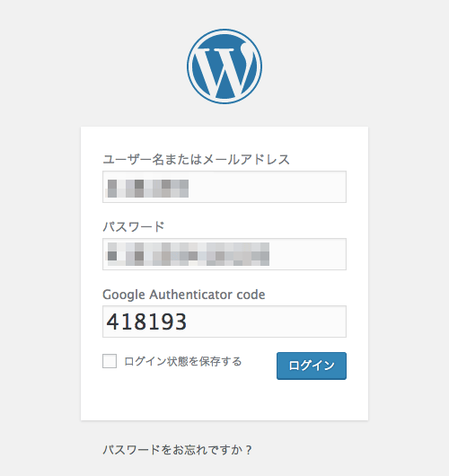Click the Google Authenticator code label
This screenshot has width=449, height=476.
click(x=184, y=295)
